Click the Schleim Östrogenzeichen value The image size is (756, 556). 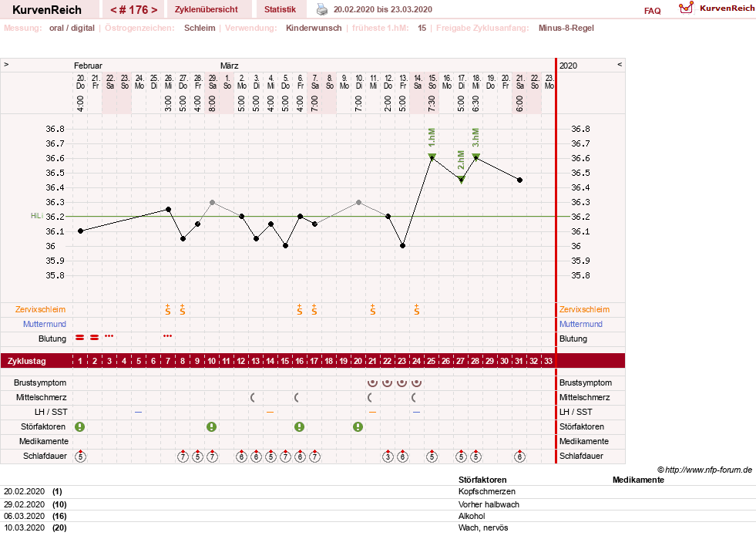[200, 28]
